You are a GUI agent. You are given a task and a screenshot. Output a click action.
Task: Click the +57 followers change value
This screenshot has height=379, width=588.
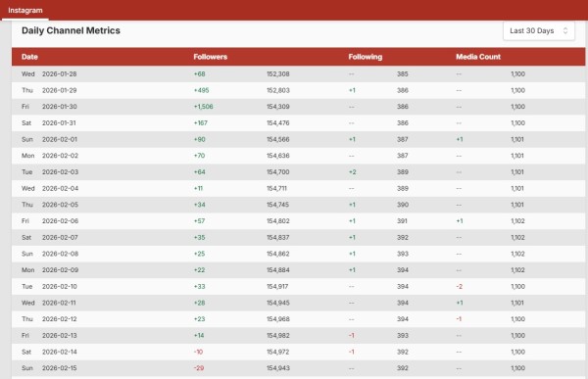[x=200, y=221]
